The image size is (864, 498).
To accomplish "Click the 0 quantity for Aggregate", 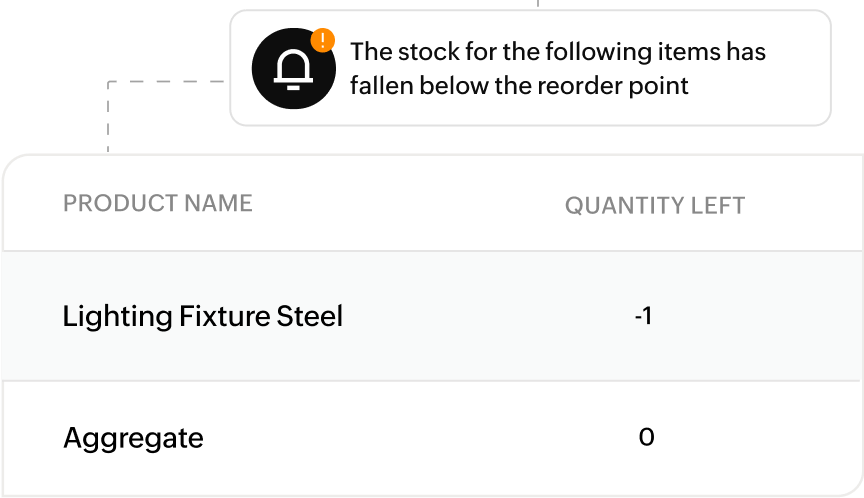I will pos(646,437).
